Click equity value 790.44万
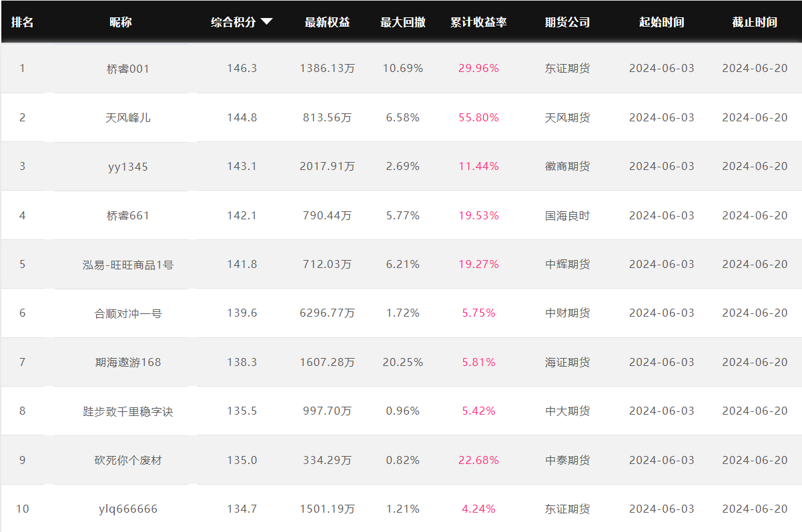This screenshot has height=532, width=802. point(327,215)
